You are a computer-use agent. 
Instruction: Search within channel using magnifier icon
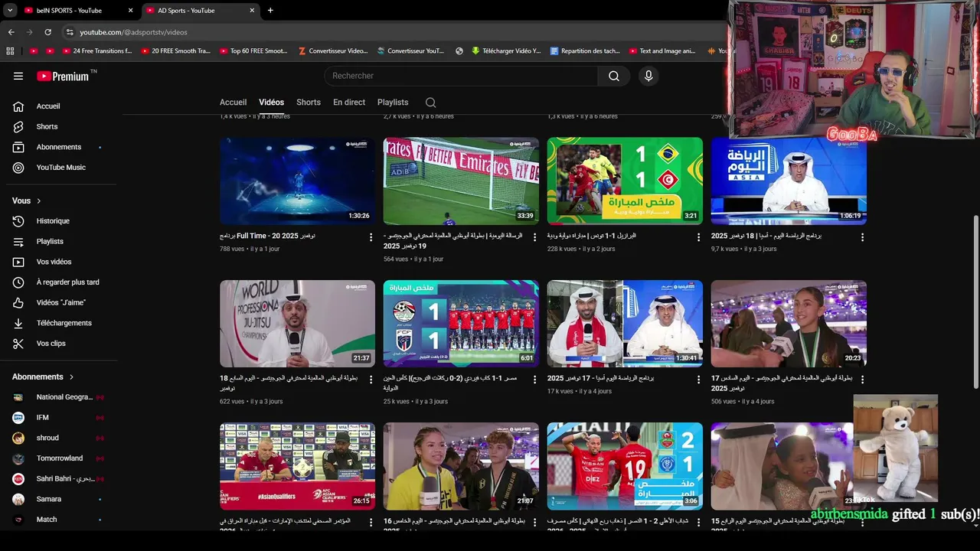pyautogui.click(x=430, y=103)
